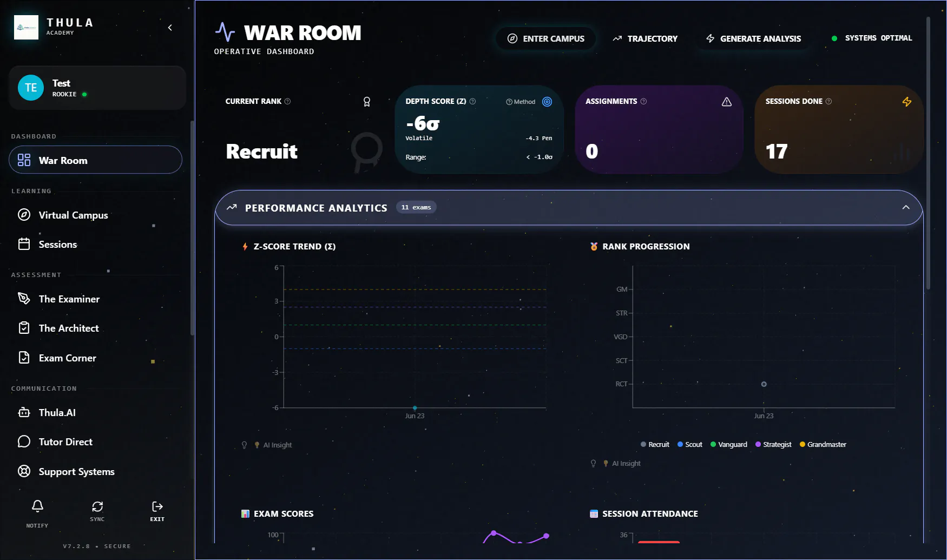Viewport: 947px width, 560px height.
Task: Click the Systems Optimal status indicator
Action: tap(872, 38)
